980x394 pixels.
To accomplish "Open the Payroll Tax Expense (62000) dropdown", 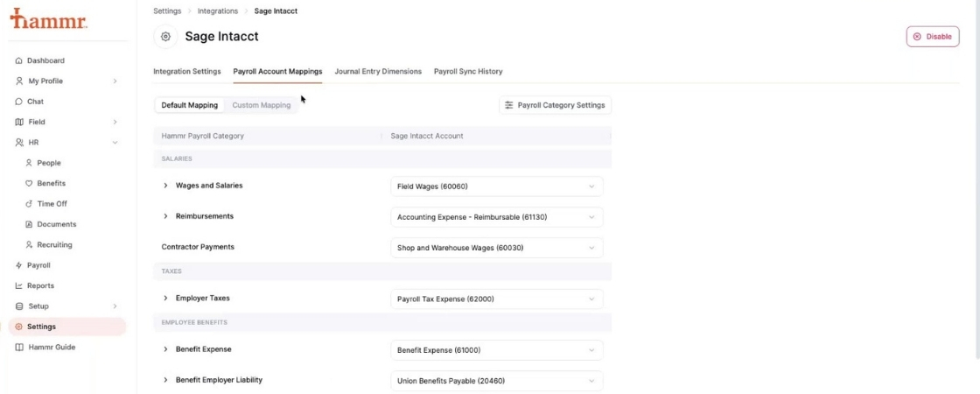I will 497,299.
